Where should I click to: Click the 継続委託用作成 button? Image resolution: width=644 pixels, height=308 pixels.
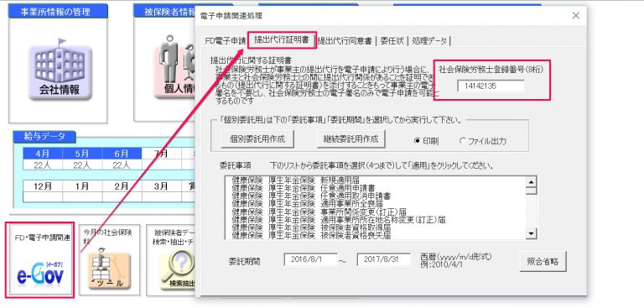351,138
